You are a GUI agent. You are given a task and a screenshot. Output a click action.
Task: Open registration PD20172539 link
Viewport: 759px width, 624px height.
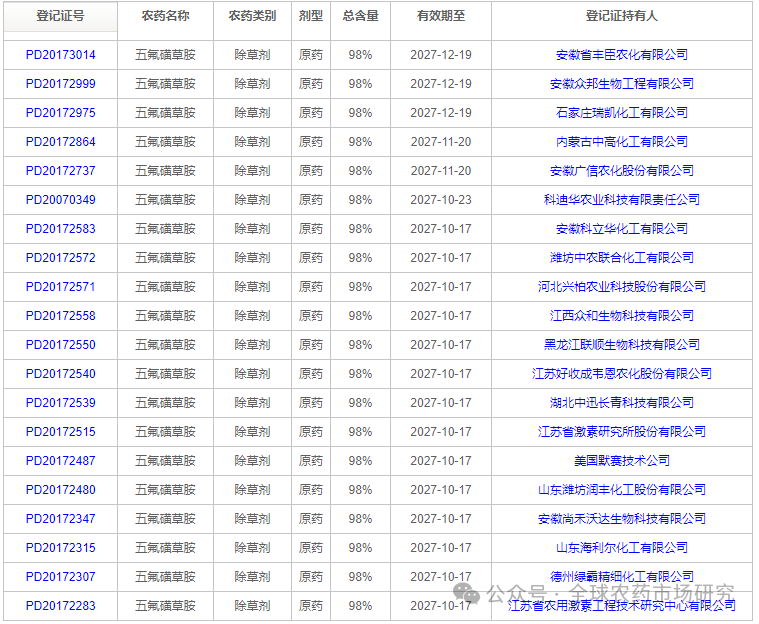point(61,403)
